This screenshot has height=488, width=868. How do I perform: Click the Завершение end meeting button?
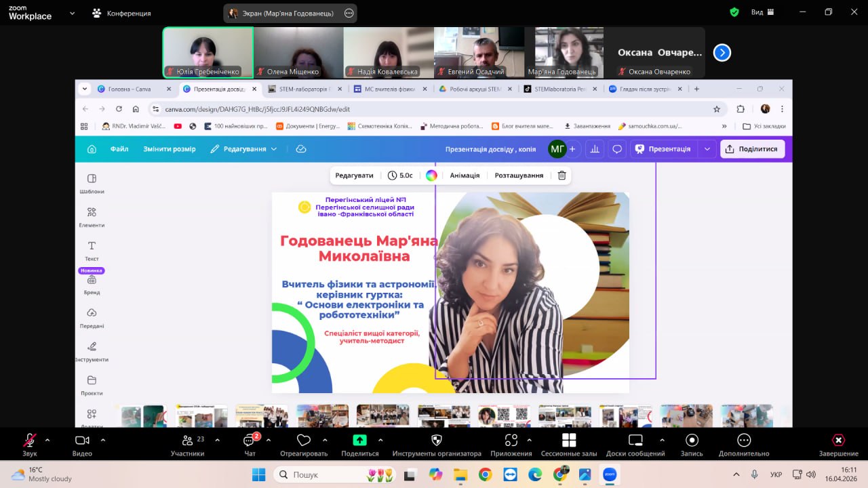point(838,441)
